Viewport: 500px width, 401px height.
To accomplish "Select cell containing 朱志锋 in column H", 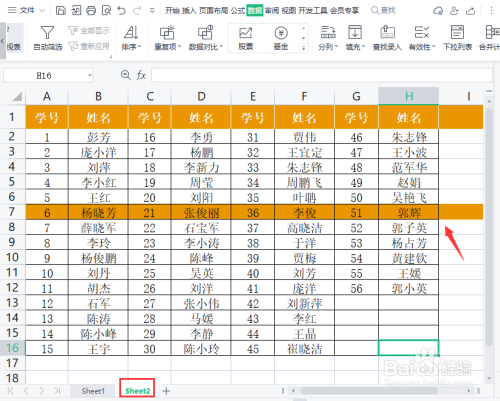I will point(409,137).
